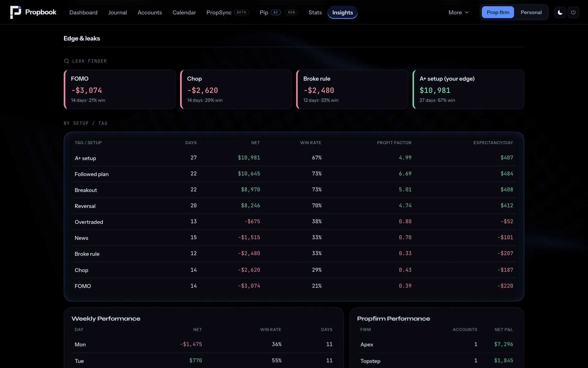Select the Apex firm row

click(437, 344)
